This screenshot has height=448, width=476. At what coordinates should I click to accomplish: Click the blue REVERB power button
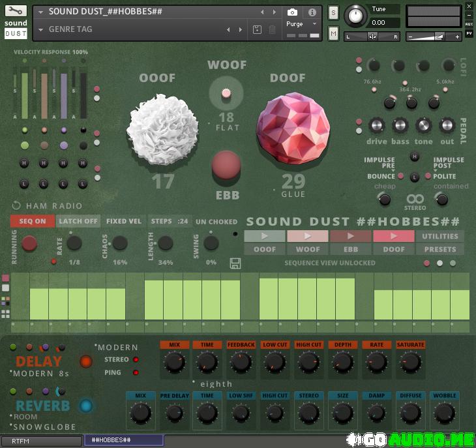click(x=86, y=406)
